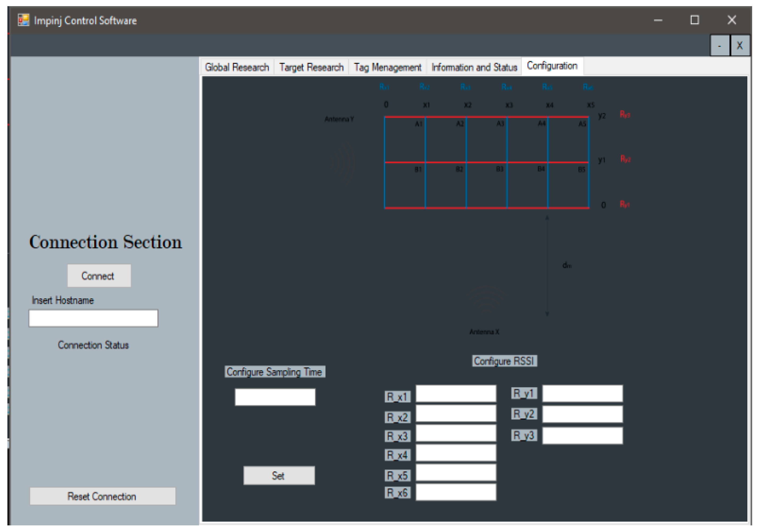Open the Target Research tab
The height and width of the screenshot is (532, 758).
pyautogui.click(x=311, y=67)
